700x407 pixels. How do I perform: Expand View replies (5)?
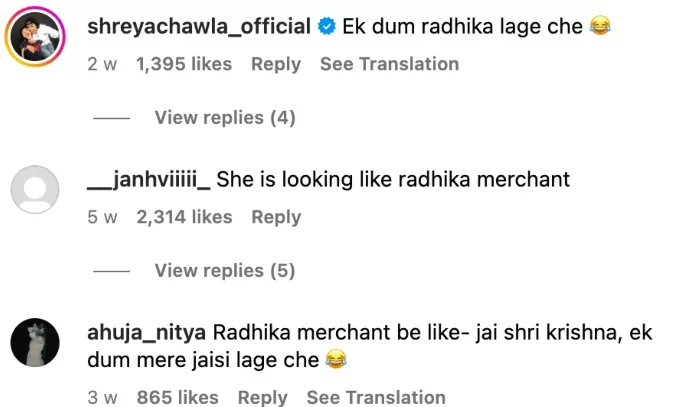pyautogui.click(x=225, y=271)
